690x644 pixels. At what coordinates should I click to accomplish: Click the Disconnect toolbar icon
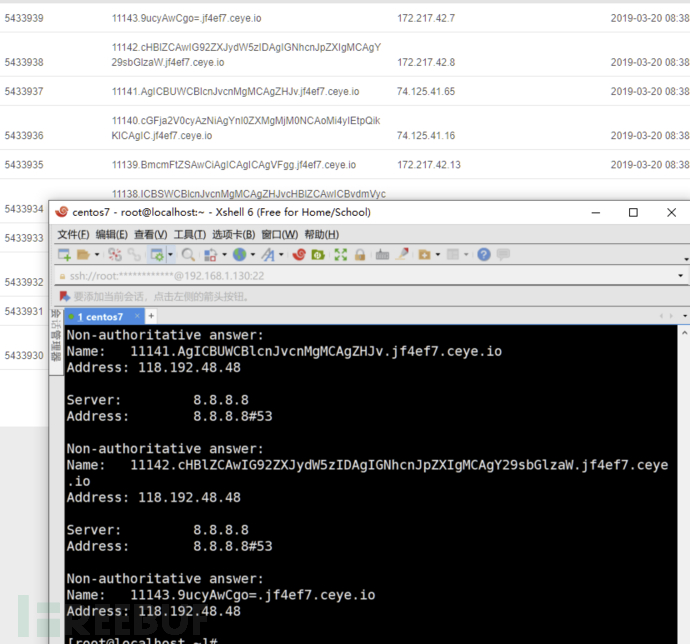tap(115, 254)
